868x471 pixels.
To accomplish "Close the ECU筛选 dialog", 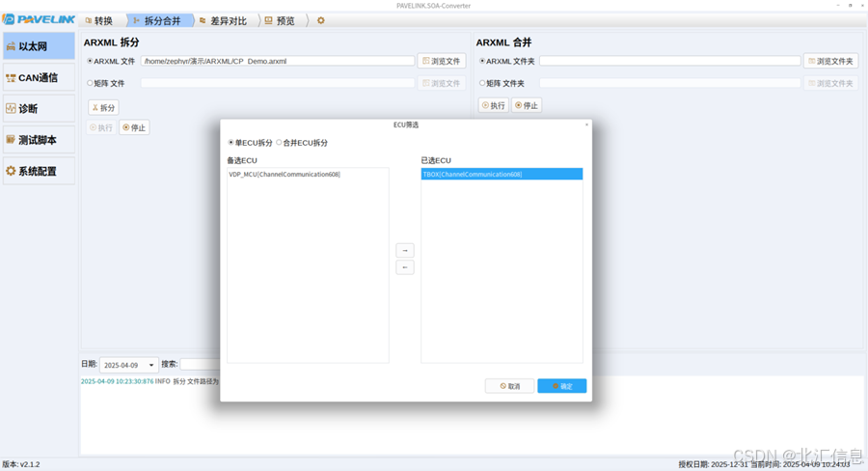I will pyautogui.click(x=586, y=125).
